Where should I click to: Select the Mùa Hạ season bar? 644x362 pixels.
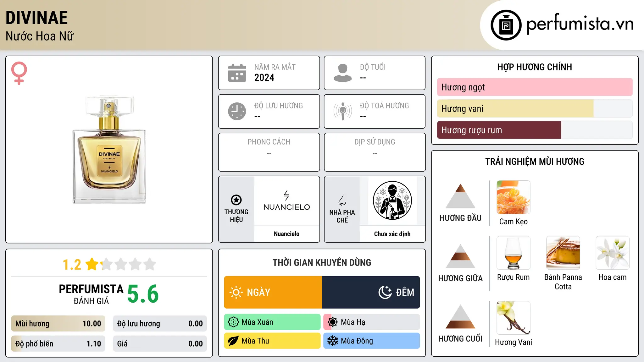pyautogui.click(x=372, y=322)
